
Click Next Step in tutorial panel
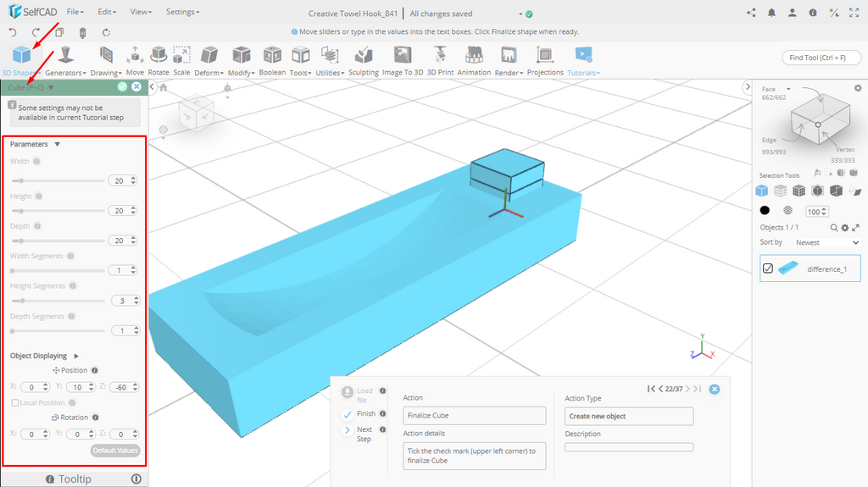click(364, 434)
